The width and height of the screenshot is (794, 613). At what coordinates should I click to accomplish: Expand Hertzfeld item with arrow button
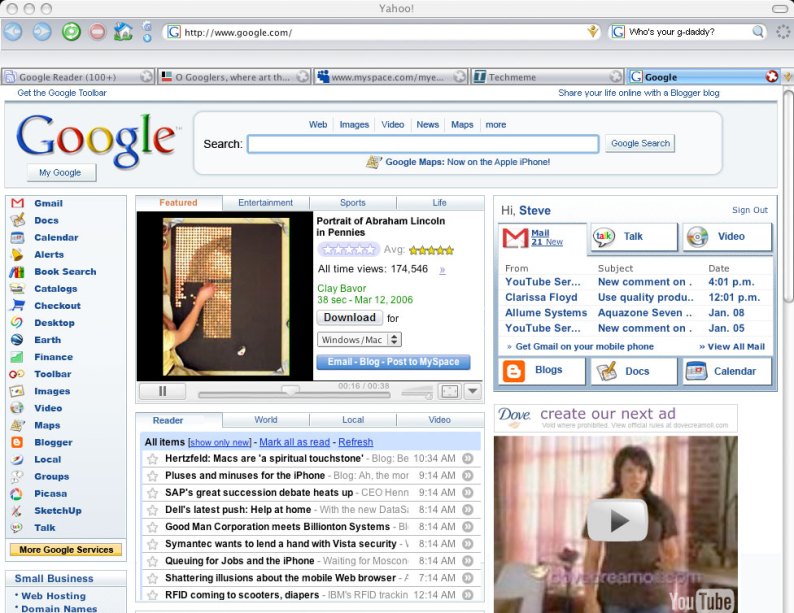[468, 459]
